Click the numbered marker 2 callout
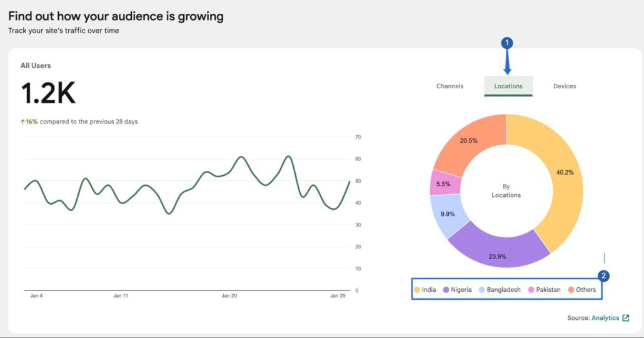Screen dimensions: 644x338 (603, 276)
